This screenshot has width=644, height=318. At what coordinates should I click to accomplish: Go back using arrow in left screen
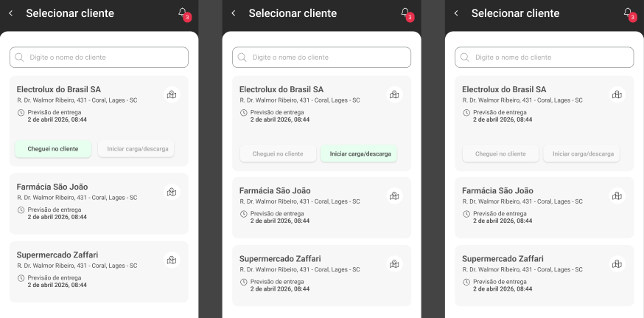pos(10,13)
